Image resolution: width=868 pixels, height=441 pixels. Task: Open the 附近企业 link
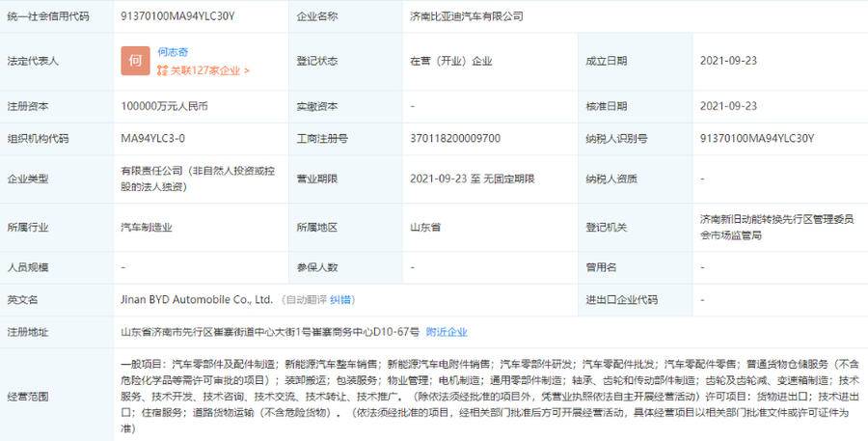coord(447,332)
